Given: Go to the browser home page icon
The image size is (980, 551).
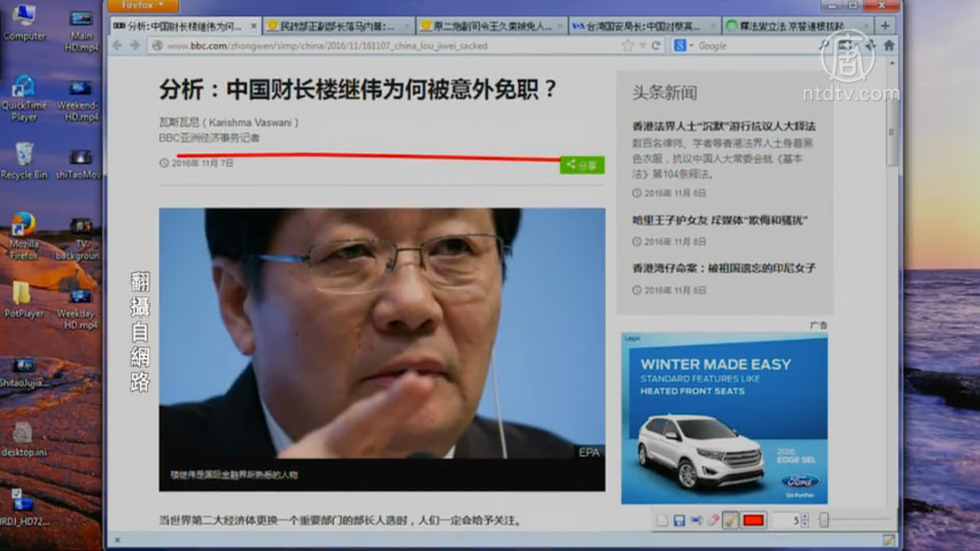Looking at the screenshot, I should tap(888, 45).
